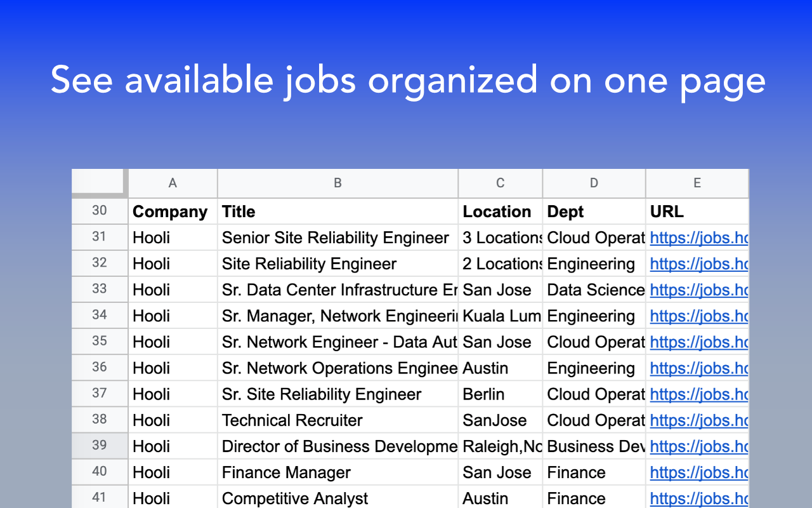Select column D header

594,183
